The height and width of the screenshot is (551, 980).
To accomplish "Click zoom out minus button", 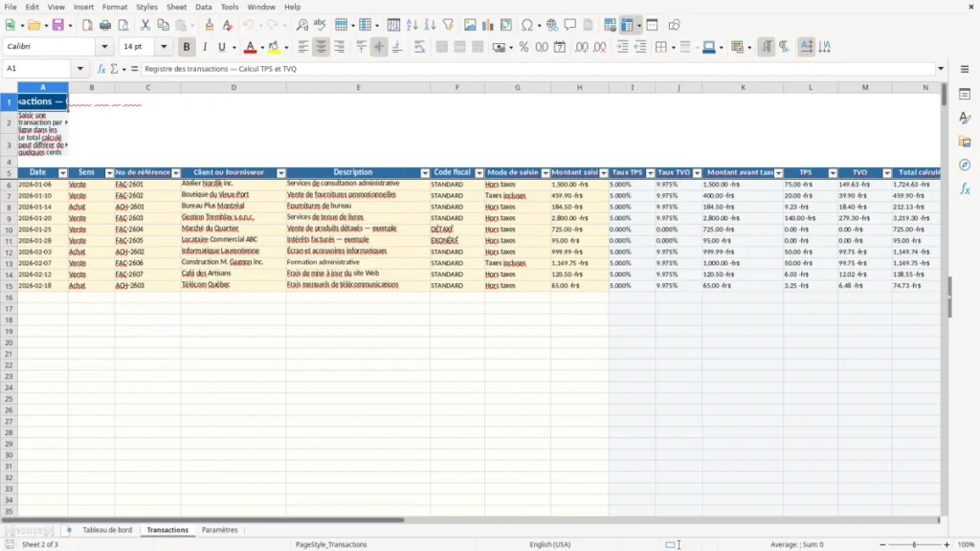I will 882,544.
